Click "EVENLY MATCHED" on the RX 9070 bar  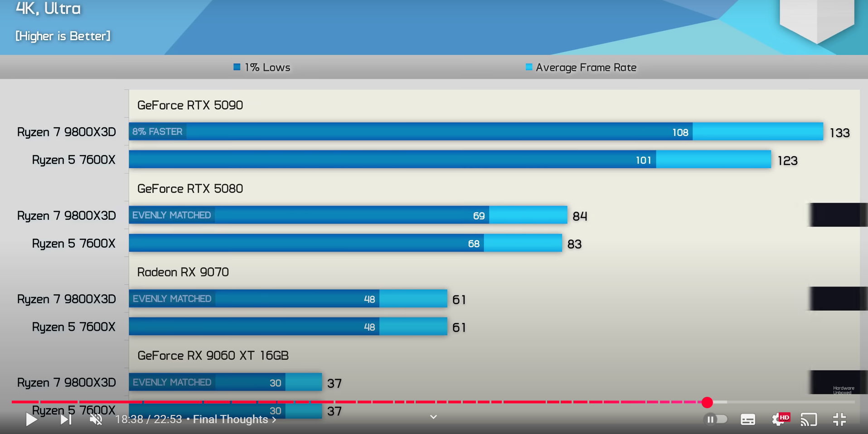pyautogui.click(x=172, y=299)
